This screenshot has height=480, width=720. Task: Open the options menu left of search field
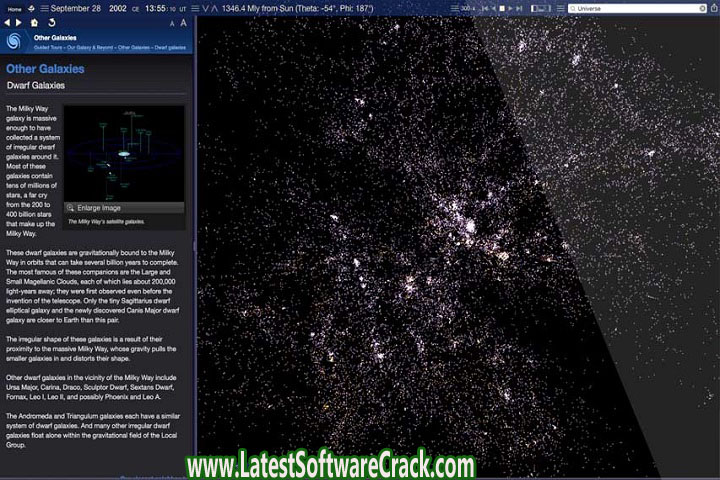coord(561,9)
